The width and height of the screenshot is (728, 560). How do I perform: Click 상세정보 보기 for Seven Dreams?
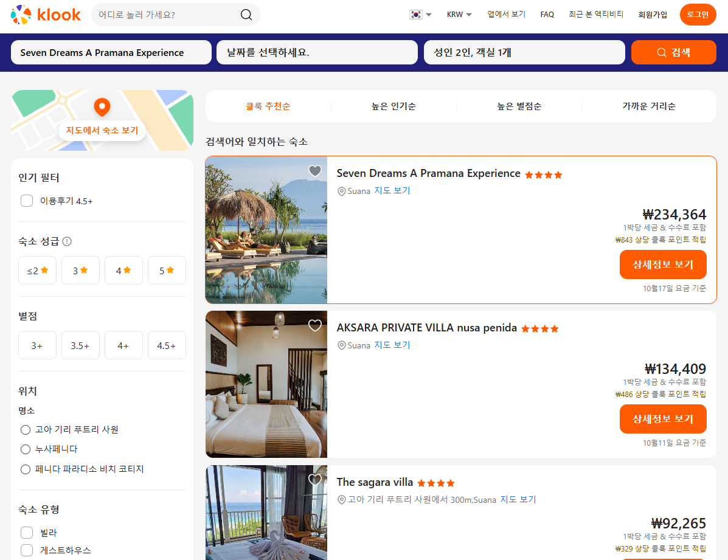pyautogui.click(x=663, y=264)
